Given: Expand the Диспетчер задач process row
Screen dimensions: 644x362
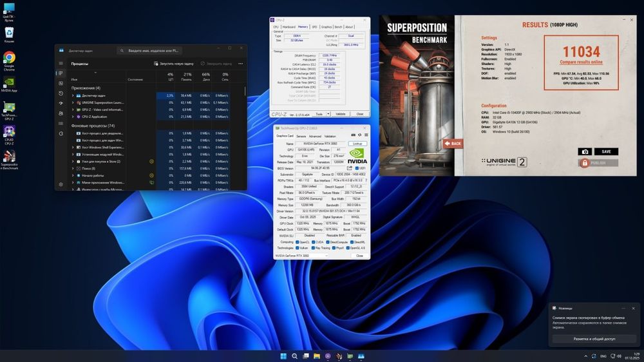Looking at the screenshot, I should tap(73, 95).
